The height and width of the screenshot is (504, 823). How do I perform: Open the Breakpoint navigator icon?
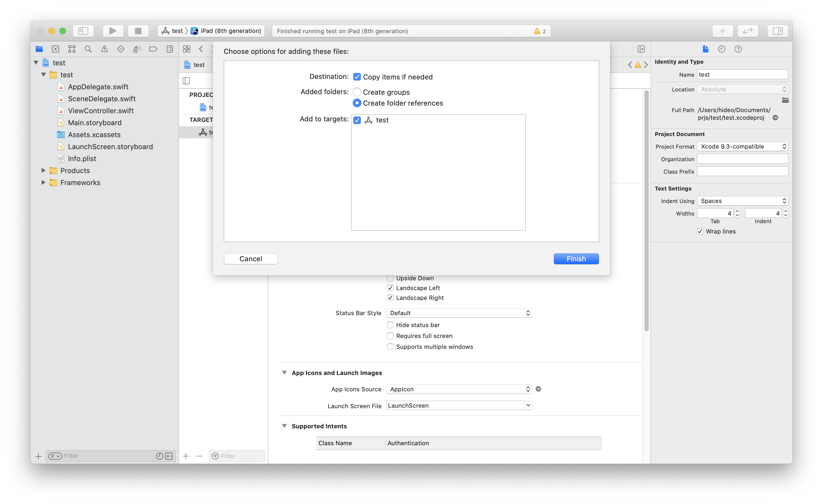point(153,49)
